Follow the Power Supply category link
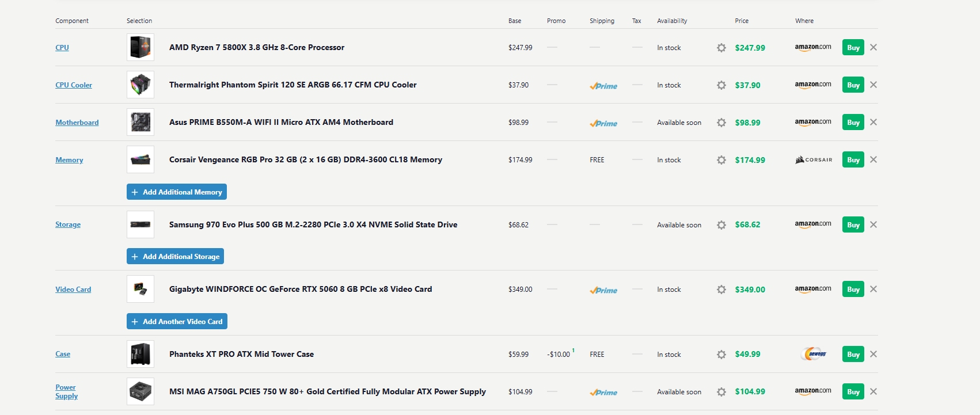Screen dimensions: 980x415 tap(66, 391)
